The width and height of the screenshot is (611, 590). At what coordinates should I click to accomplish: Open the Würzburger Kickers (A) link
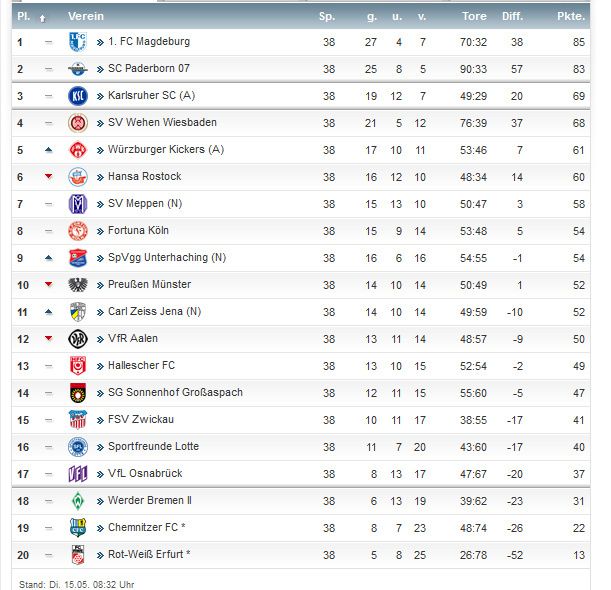(x=166, y=150)
